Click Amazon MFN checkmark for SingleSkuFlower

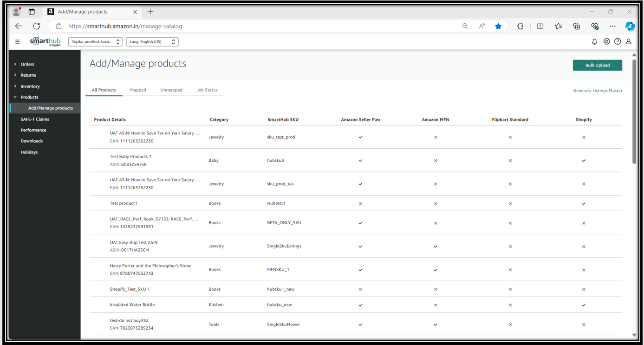[x=435, y=325]
